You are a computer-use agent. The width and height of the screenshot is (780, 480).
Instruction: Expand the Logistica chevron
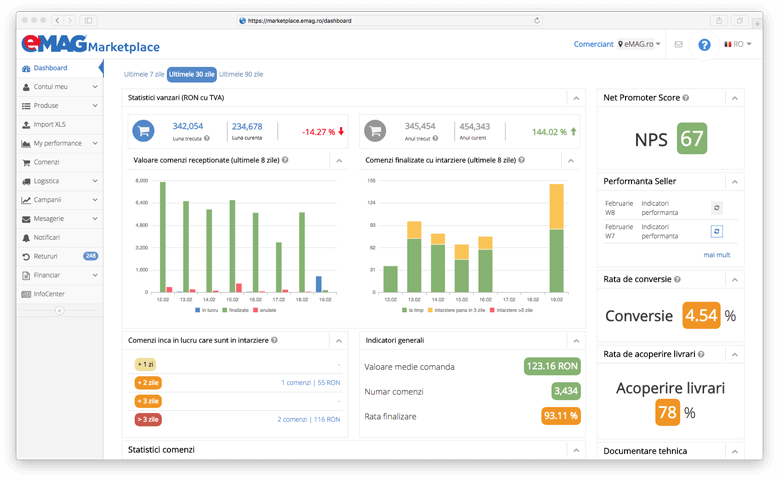pyautogui.click(x=95, y=181)
